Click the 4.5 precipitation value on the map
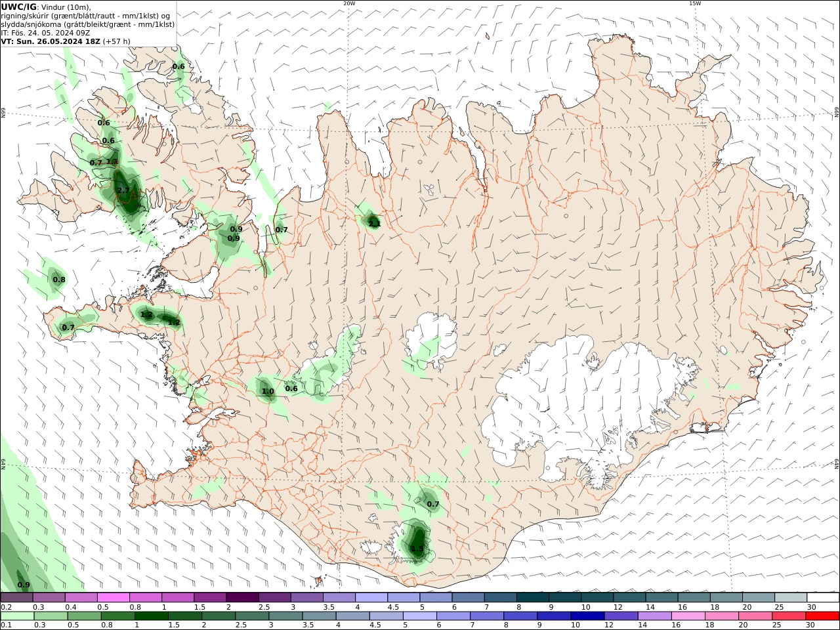 click(x=417, y=549)
